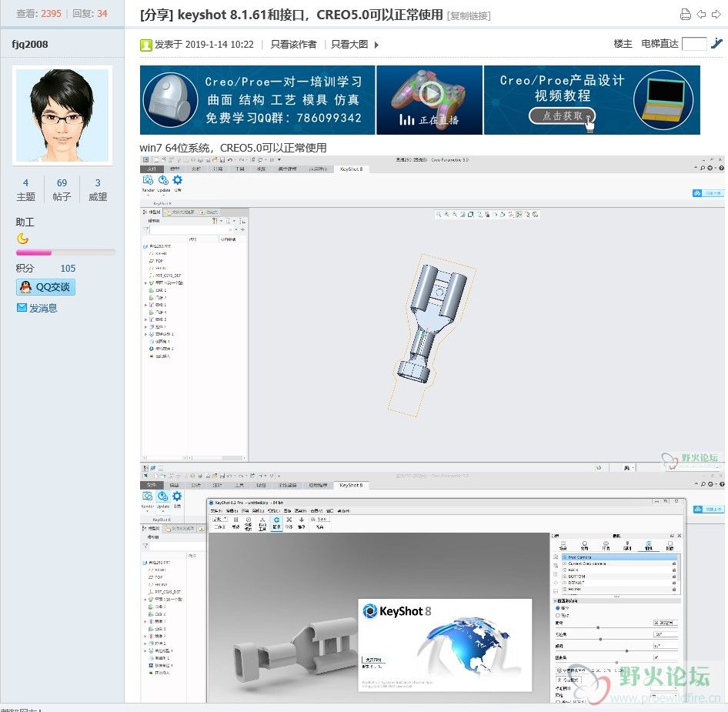
Task: Click blue settings gear in upper Creo screenshot
Action: [x=177, y=180]
